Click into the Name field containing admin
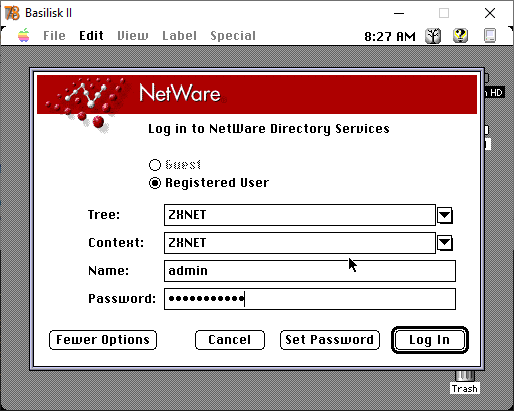The height and width of the screenshot is (411, 514). [x=310, y=271]
